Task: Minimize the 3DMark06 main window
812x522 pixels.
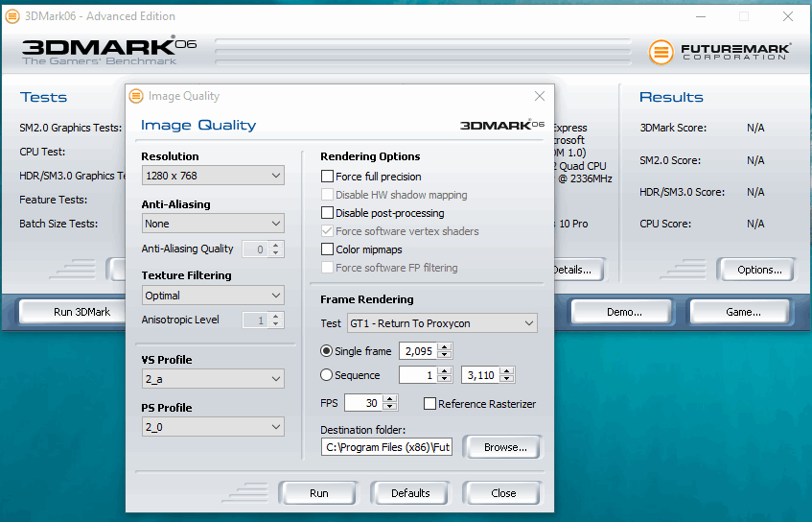Action: (701, 16)
